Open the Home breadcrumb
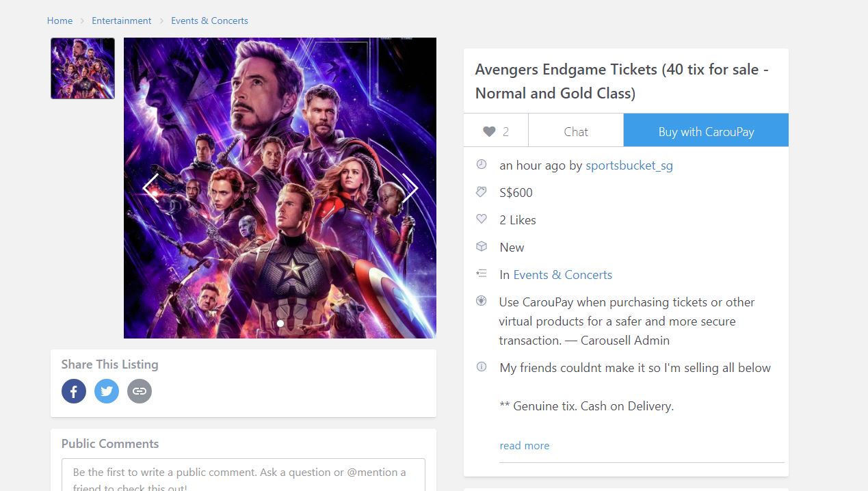868x491 pixels. [x=60, y=21]
